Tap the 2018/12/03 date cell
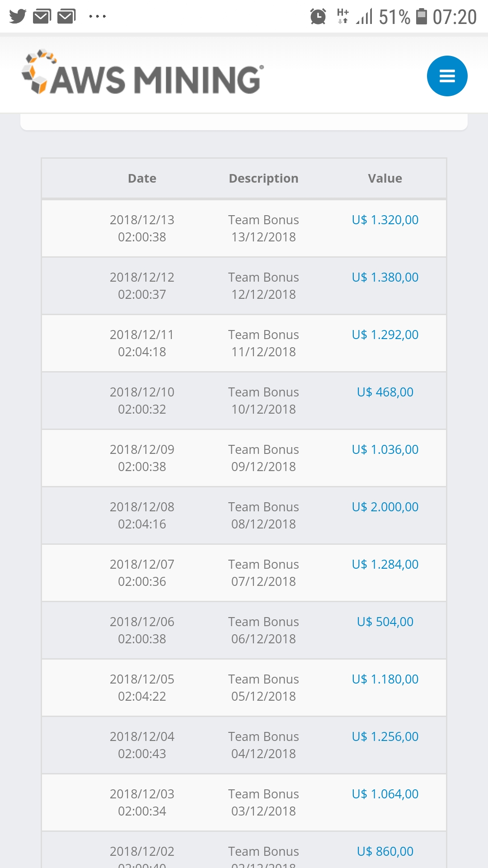488x868 pixels. pos(142,802)
